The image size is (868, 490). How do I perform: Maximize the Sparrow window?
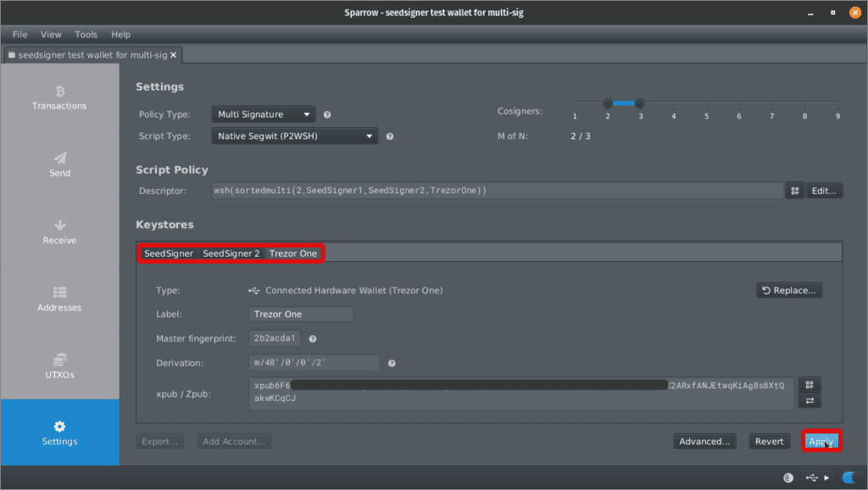(832, 13)
